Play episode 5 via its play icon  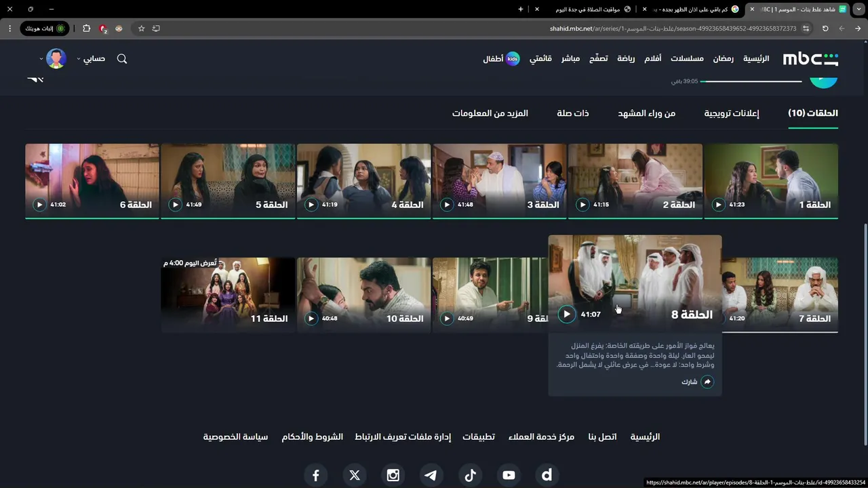tap(176, 205)
